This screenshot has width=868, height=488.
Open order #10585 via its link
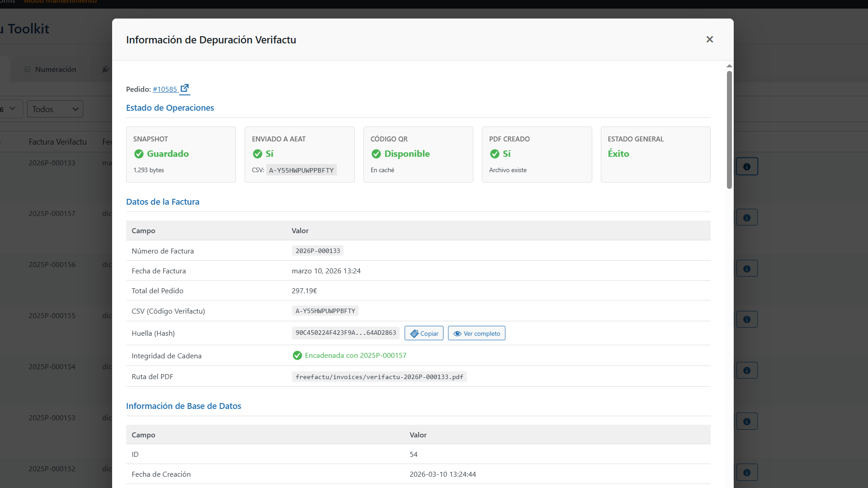pos(166,89)
